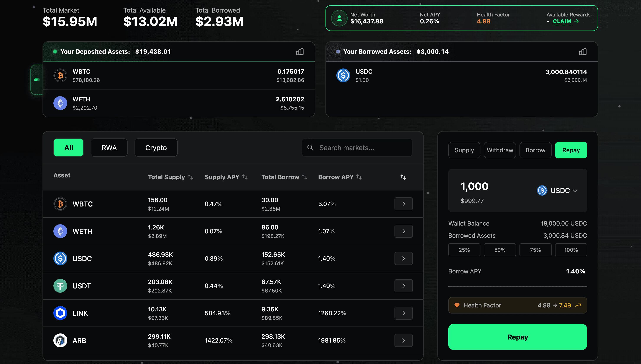641x364 pixels.
Task: Click the USDC coin icon in borrowed assets
Action: click(x=344, y=75)
